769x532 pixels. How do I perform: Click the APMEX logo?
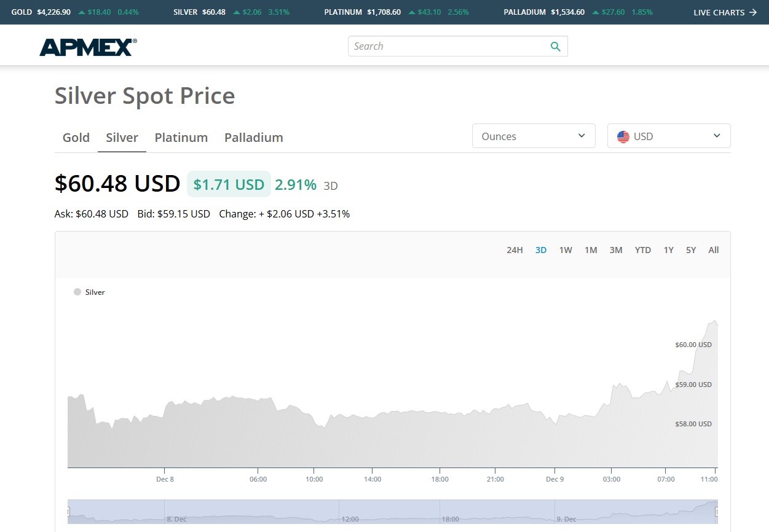click(x=88, y=47)
